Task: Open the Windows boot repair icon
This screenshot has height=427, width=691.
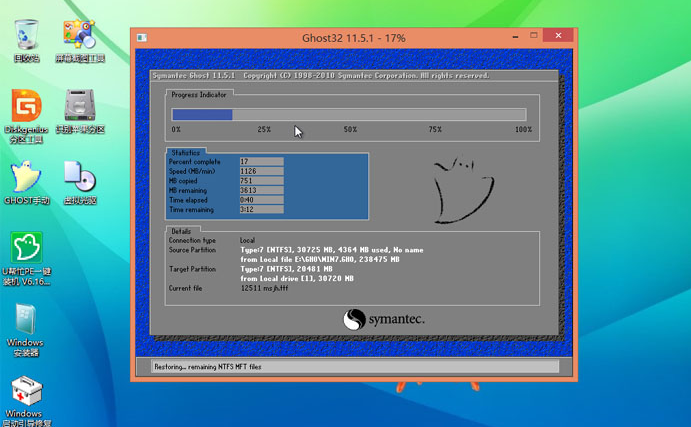Action: pos(26,401)
